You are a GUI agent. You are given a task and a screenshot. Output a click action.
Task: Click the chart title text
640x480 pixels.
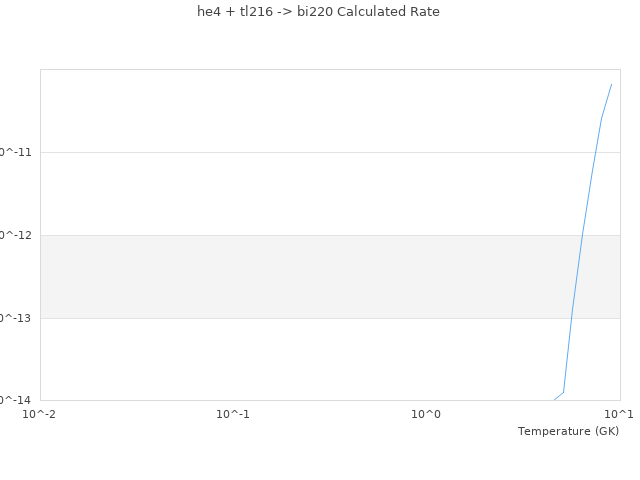point(318,12)
